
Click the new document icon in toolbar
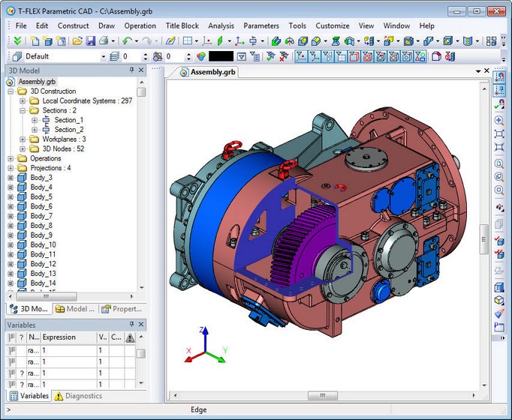tap(35, 40)
